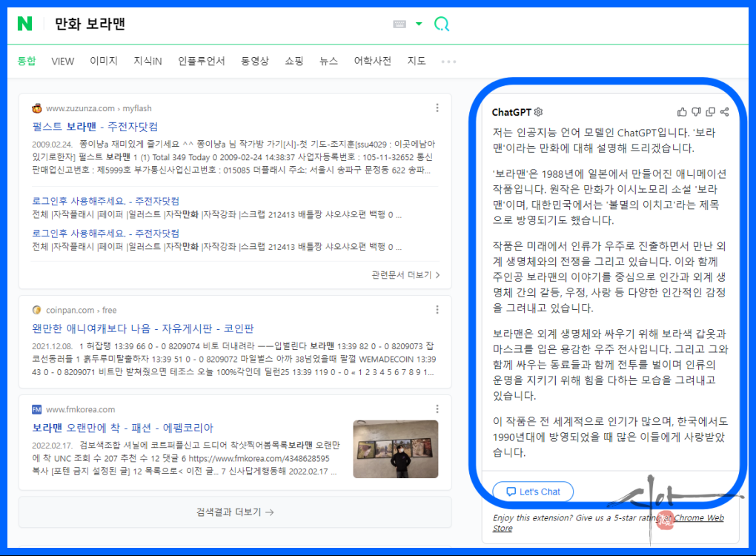The width and height of the screenshot is (756, 556).
Task: Switch to the 뉴스 tab
Action: tap(328, 61)
